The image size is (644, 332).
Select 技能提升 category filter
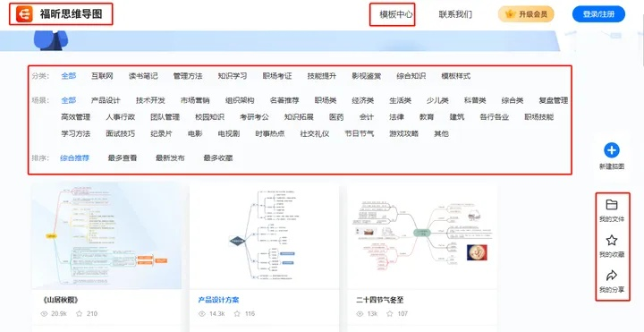[322, 76]
